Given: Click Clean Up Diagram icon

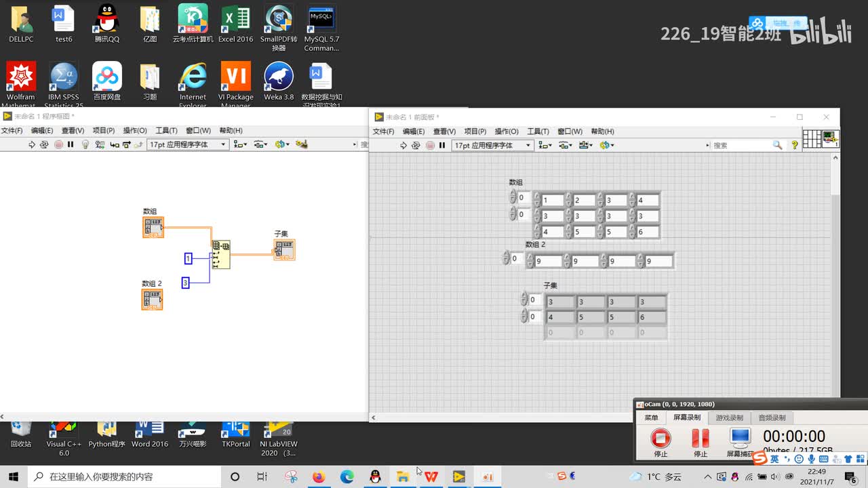Looking at the screenshot, I should point(302,144).
